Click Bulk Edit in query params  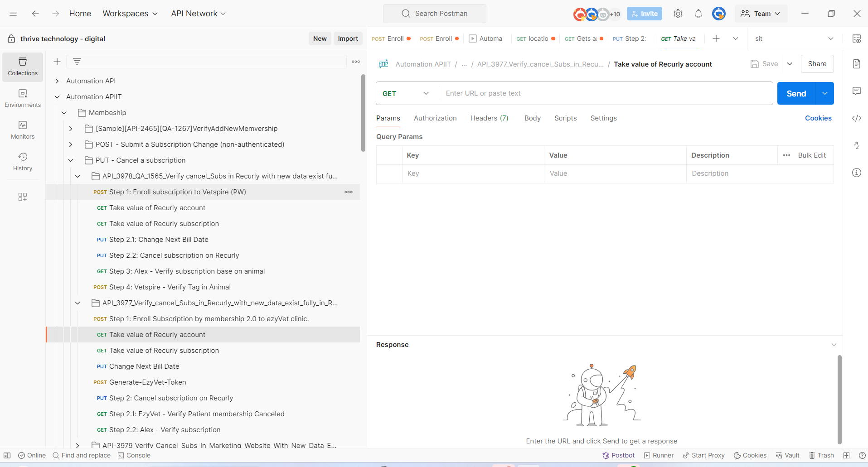tap(812, 155)
